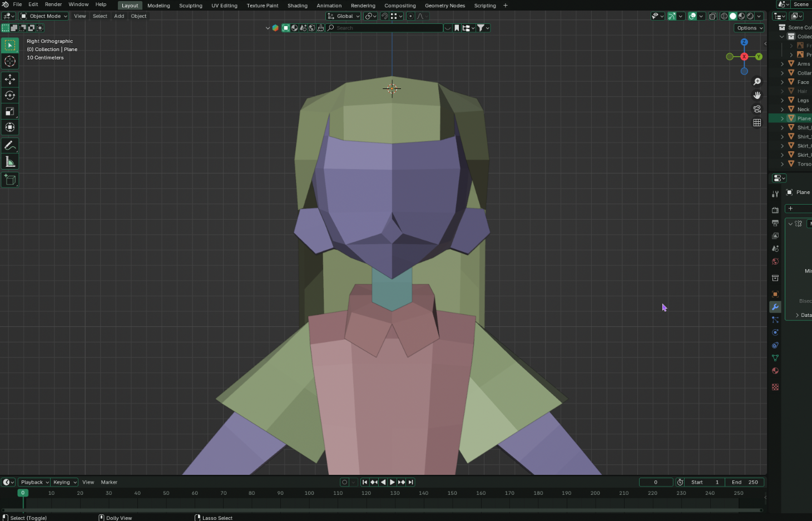Open the Object Data properties tab
The width and height of the screenshot is (812, 521).
point(775,358)
